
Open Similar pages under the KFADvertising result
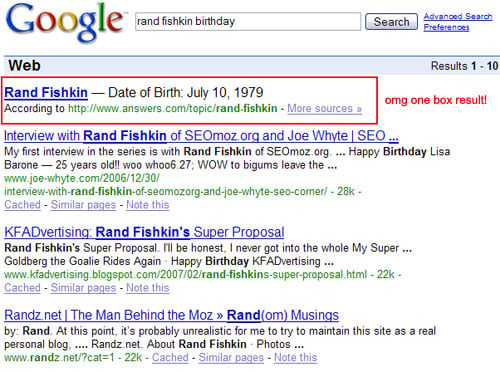(83, 288)
